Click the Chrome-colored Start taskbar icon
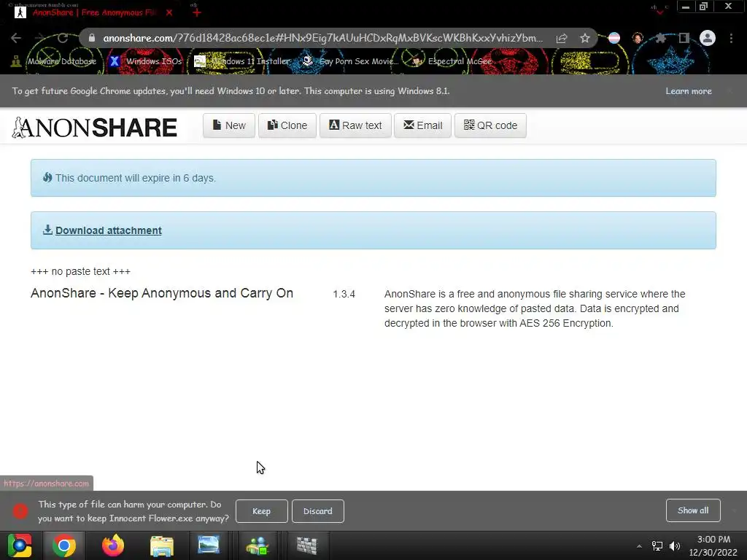Viewport: 747px width, 560px height. pos(20,545)
